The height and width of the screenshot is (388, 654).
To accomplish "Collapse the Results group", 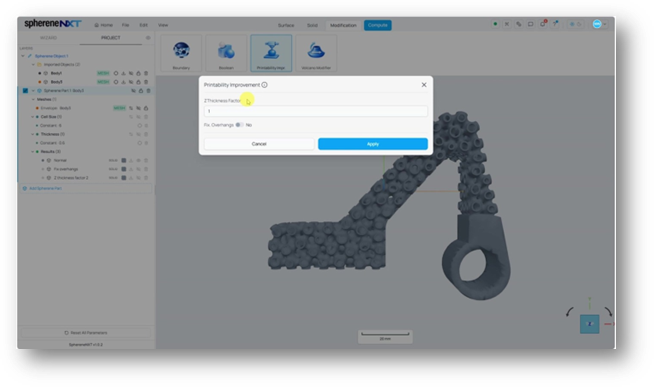I will click(x=33, y=151).
